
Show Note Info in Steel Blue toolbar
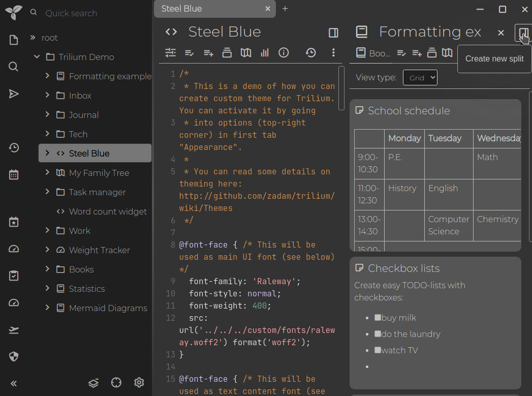pyautogui.click(x=284, y=53)
